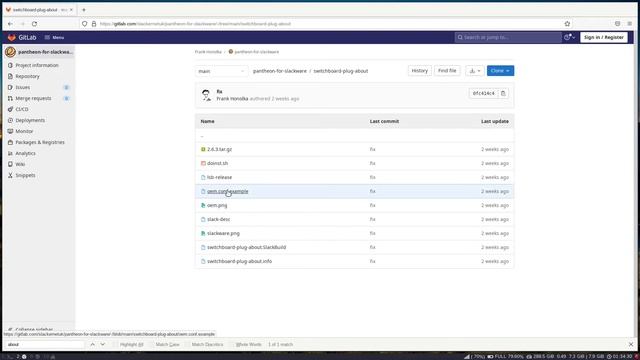The width and height of the screenshot is (640, 360).
Task: Select the switchboard-plug-about browser tab
Action: point(40,9)
